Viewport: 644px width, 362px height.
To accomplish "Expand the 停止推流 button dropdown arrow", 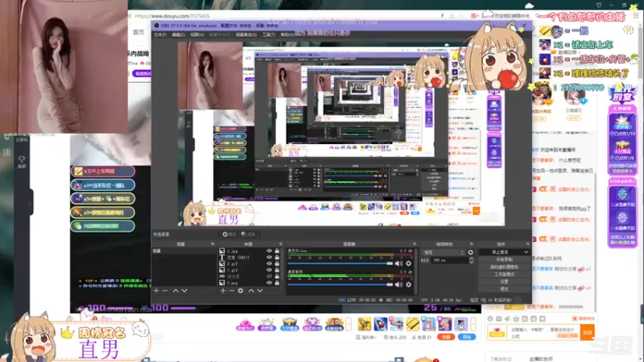I will click(526, 252).
